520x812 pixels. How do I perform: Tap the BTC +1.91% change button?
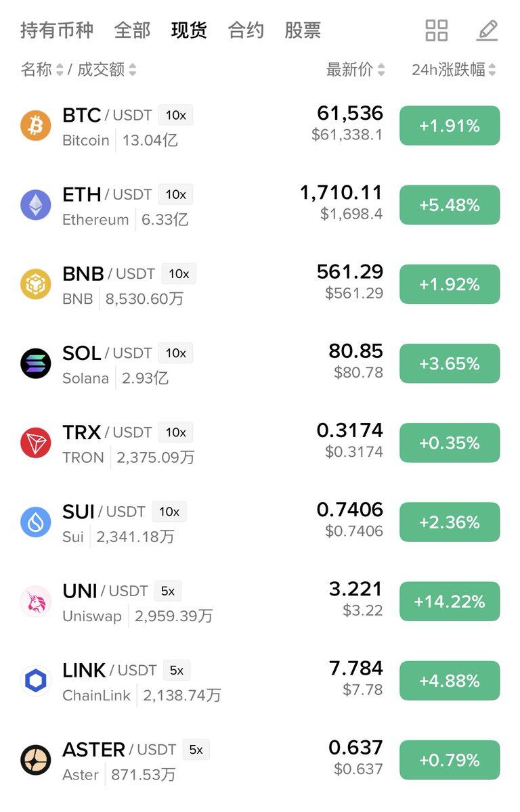[450, 126]
